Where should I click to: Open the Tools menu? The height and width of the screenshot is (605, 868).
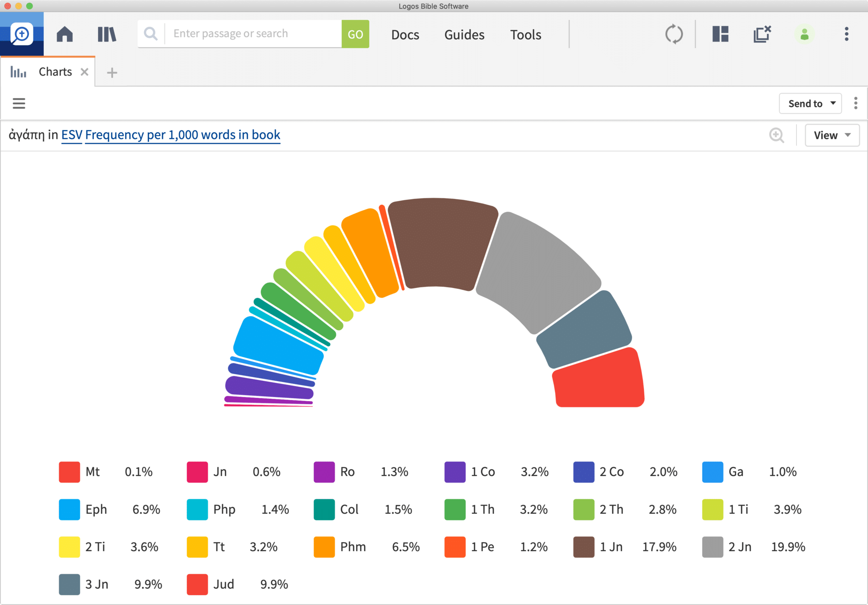tap(526, 35)
